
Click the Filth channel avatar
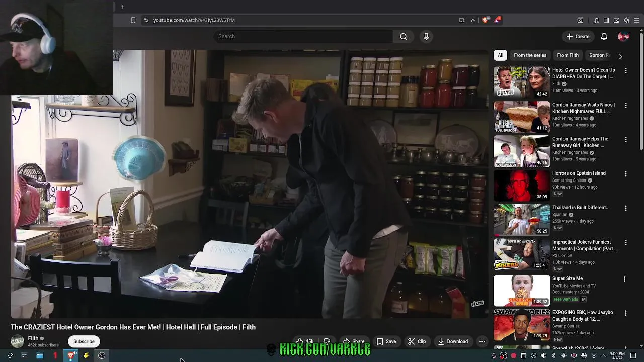(x=18, y=341)
